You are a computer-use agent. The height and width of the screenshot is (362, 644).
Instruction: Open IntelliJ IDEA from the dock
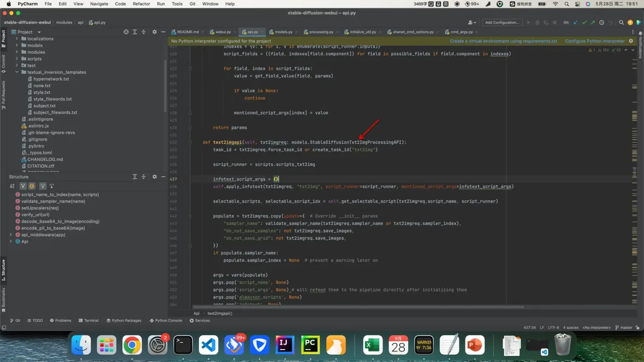coord(284,345)
